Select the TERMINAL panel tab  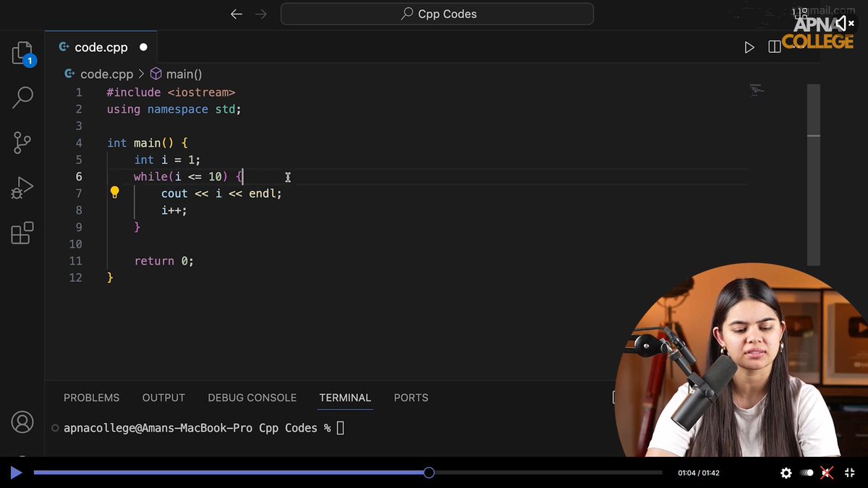click(345, 398)
